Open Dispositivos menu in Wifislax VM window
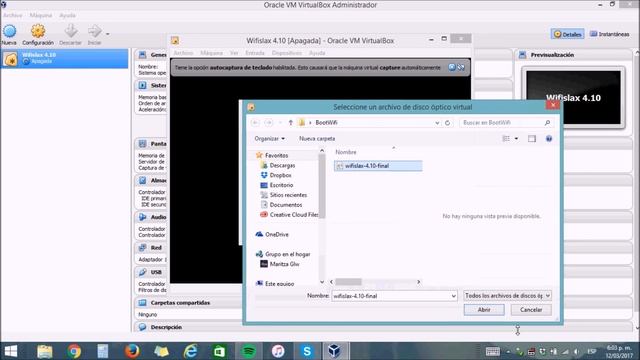The width and height of the screenshot is (640, 360). [x=287, y=53]
